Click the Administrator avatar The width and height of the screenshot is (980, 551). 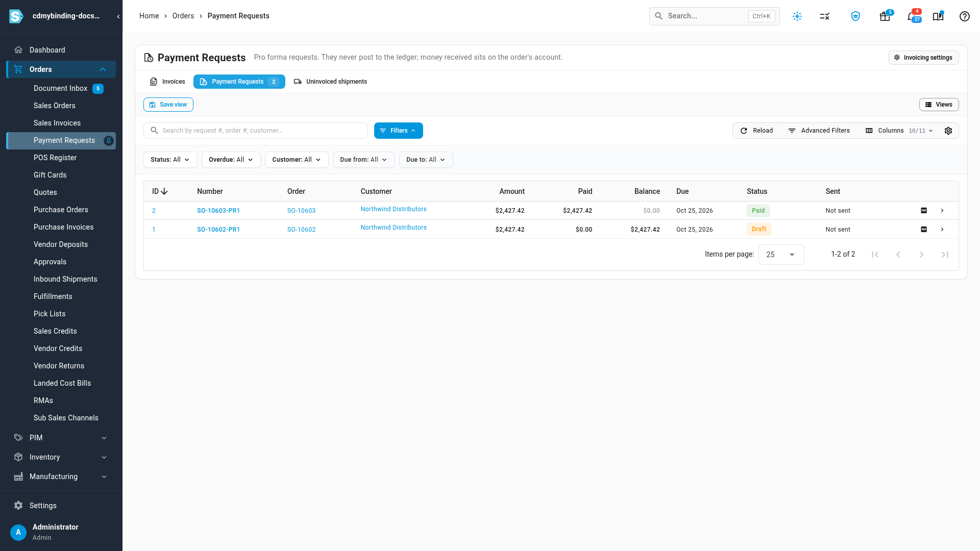pos(18,532)
